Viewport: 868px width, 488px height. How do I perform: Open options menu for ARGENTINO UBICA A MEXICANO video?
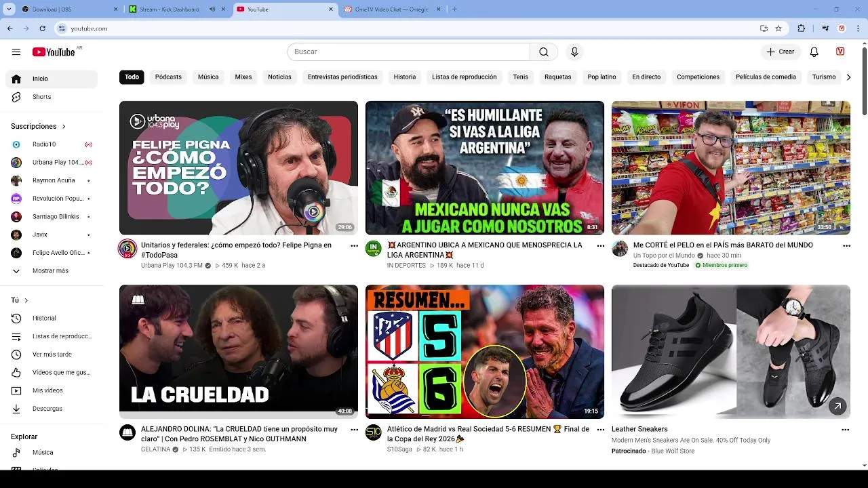[x=600, y=246]
